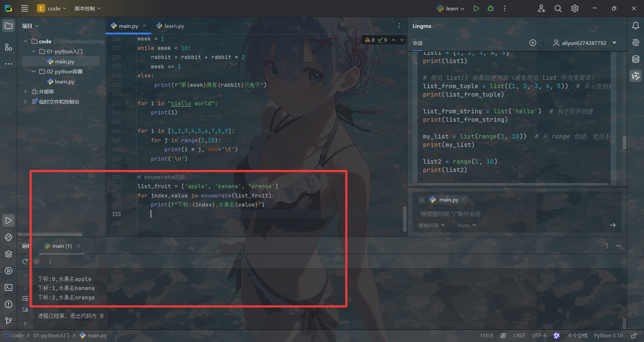Open the Auto model dropdown
The height and width of the screenshot is (342, 644).
coord(467,225)
